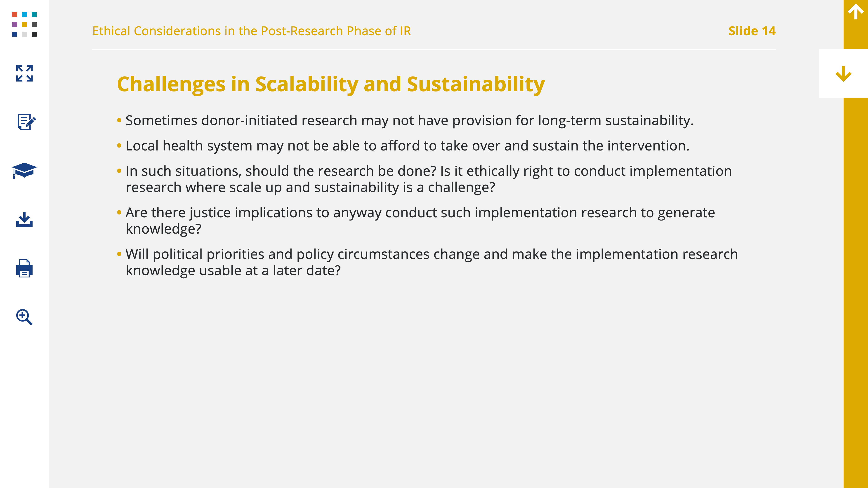Click the bullet about political priorities
Viewport: 868px width, 488px height.
(x=427, y=262)
